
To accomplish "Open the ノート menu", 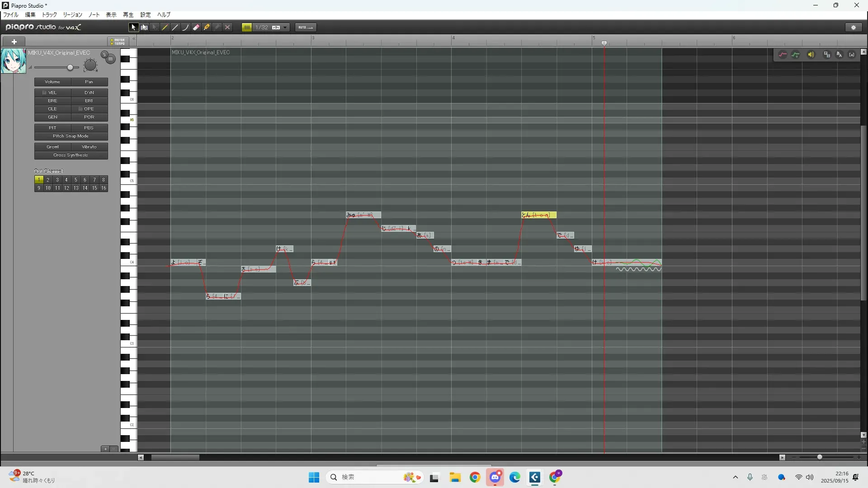I will click(x=94, y=15).
